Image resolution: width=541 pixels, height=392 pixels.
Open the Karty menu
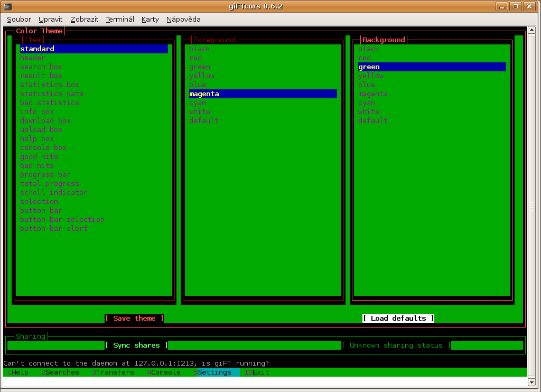coord(150,20)
